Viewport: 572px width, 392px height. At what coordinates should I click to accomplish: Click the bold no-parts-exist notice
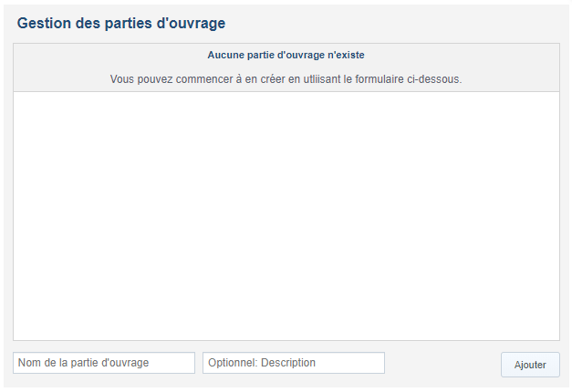tap(286, 56)
